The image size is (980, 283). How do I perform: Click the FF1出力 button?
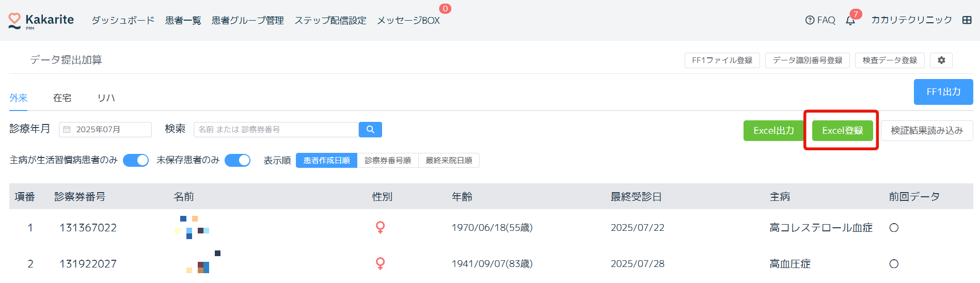click(943, 92)
